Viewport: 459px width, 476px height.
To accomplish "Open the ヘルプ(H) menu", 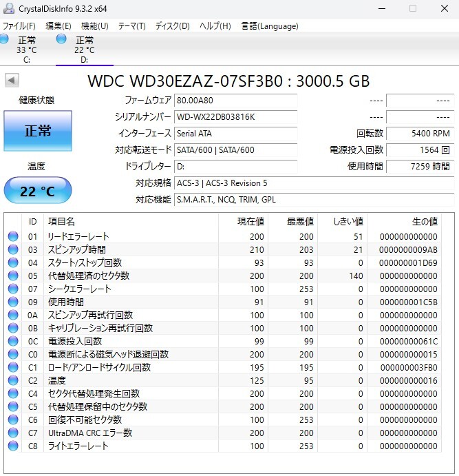I will click(x=215, y=26).
